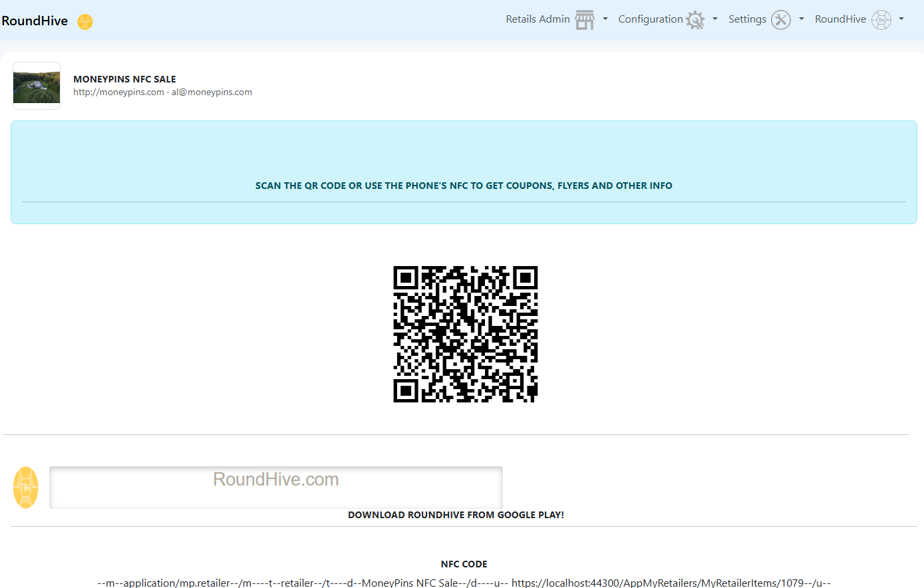Click the RoundHive.com Google Play banner

point(276,488)
